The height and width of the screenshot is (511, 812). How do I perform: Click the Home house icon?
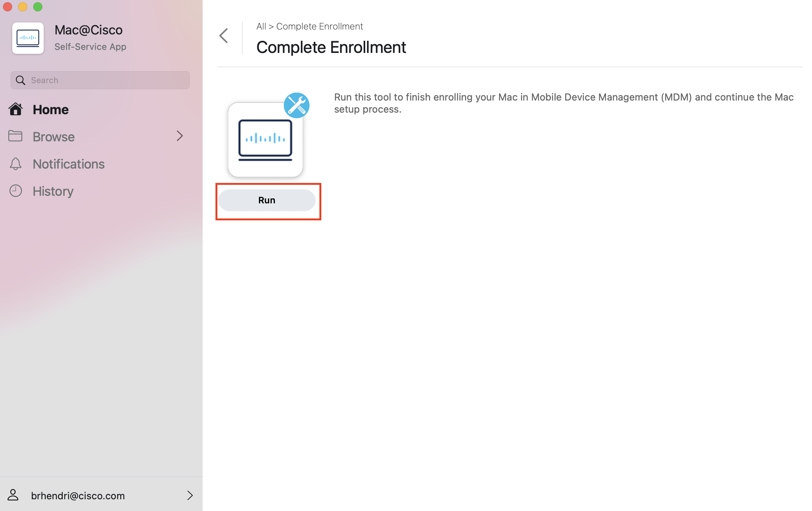(x=15, y=109)
